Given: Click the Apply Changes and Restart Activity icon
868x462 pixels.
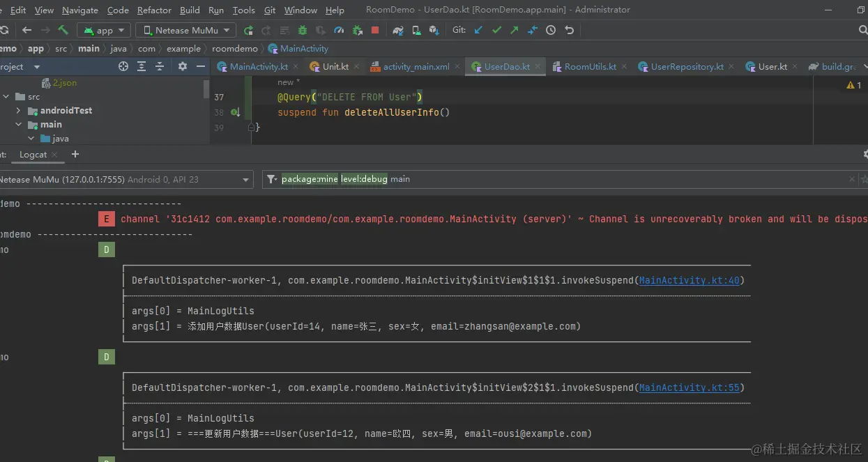Looking at the screenshot, I should 266,30.
